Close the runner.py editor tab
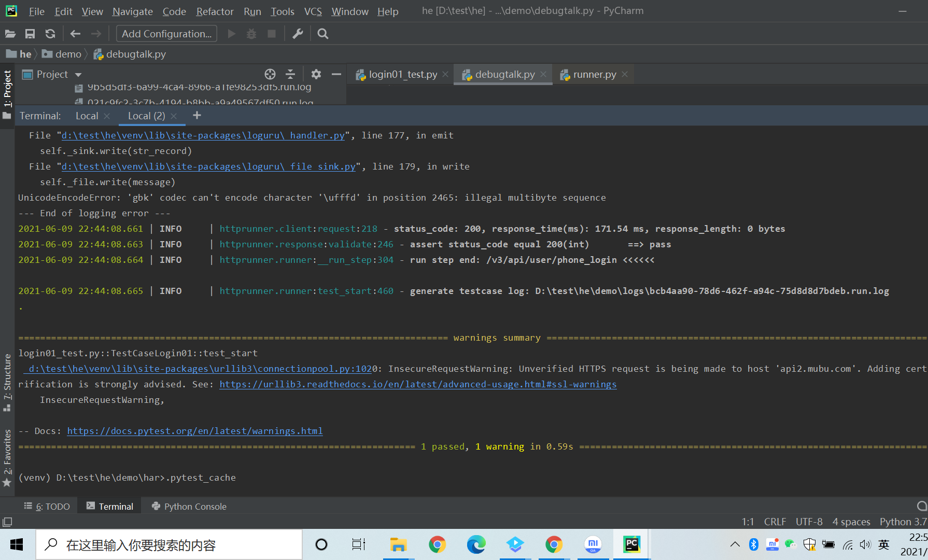The width and height of the screenshot is (928, 560). pyautogui.click(x=625, y=75)
